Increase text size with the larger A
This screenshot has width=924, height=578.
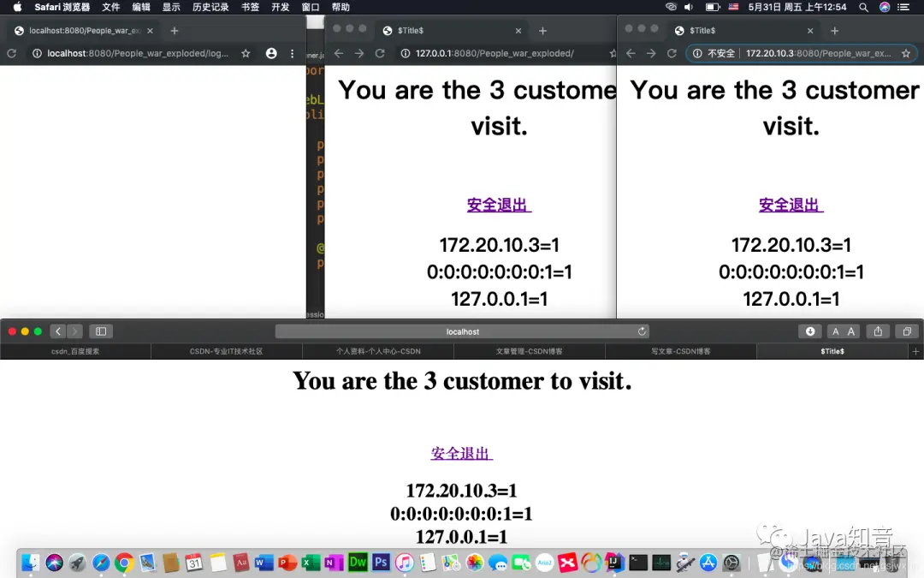[851, 331]
